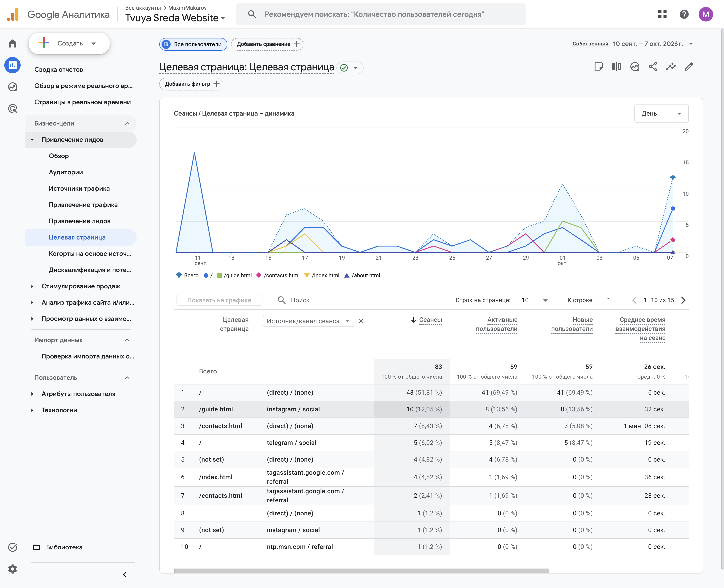This screenshot has width=724, height=588.
Task: Click Добавить сравнение button
Action: (267, 44)
